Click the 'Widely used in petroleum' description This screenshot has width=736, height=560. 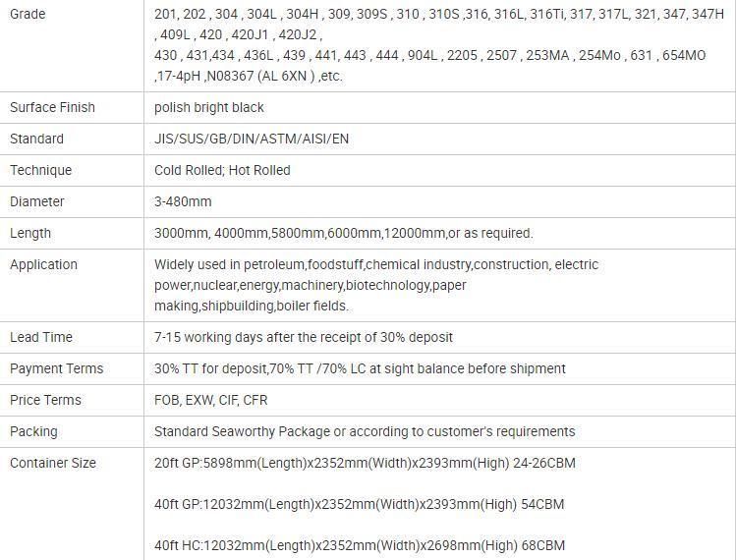[376, 285]
